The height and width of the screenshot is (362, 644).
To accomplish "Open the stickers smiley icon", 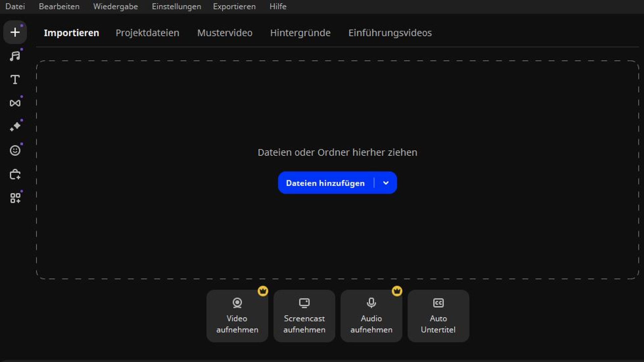I will 15,150.
